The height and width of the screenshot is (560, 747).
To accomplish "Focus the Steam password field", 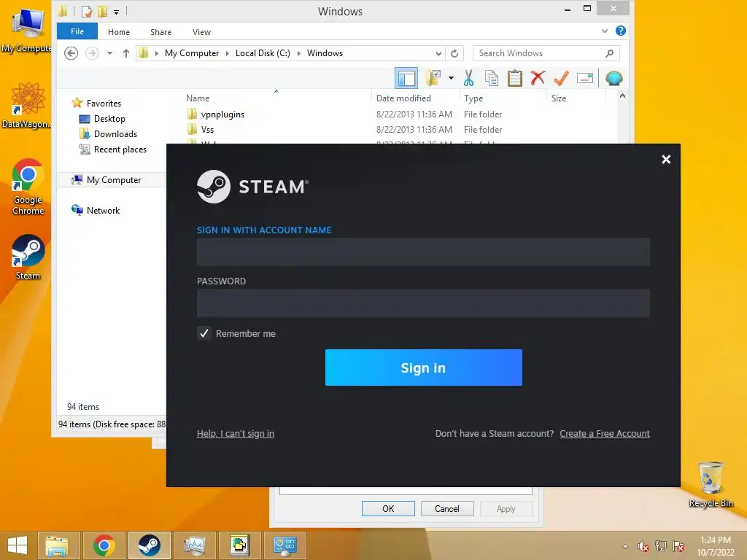I will pos(423,303).
